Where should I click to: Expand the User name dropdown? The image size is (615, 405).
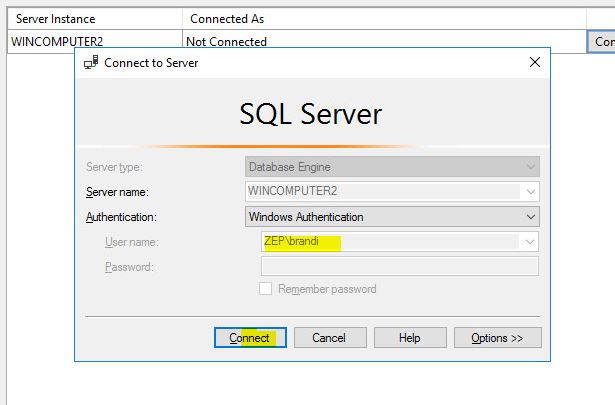(x=530, y=241)
